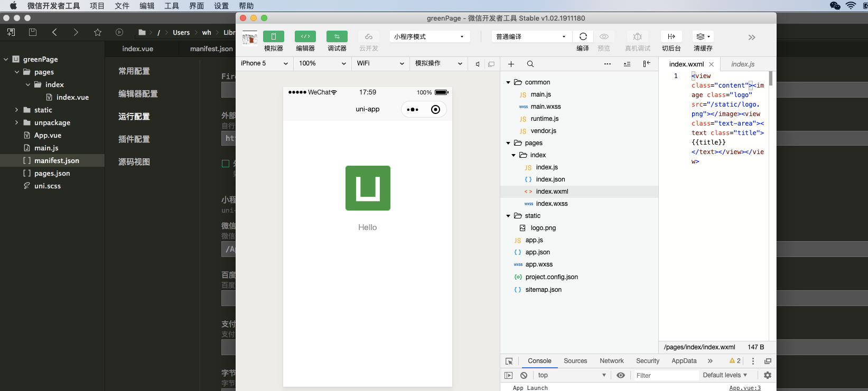
Task: Select 源码视图 in manifest settings list
Action: coord(134,162)
